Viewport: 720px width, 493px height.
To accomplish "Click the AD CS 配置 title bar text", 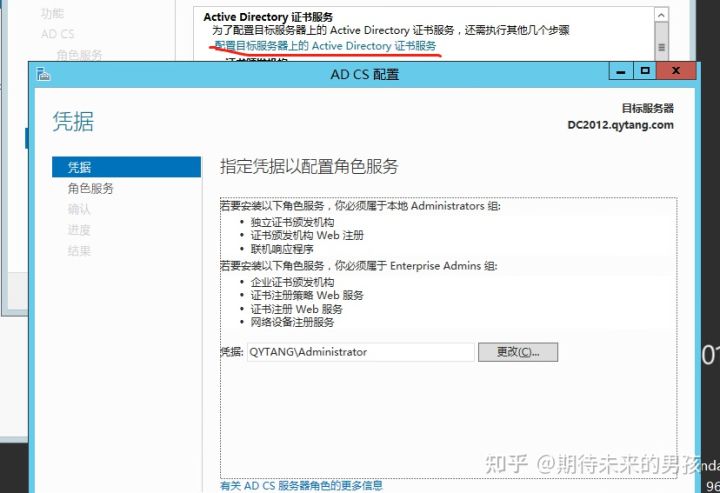I will (365, 74).
